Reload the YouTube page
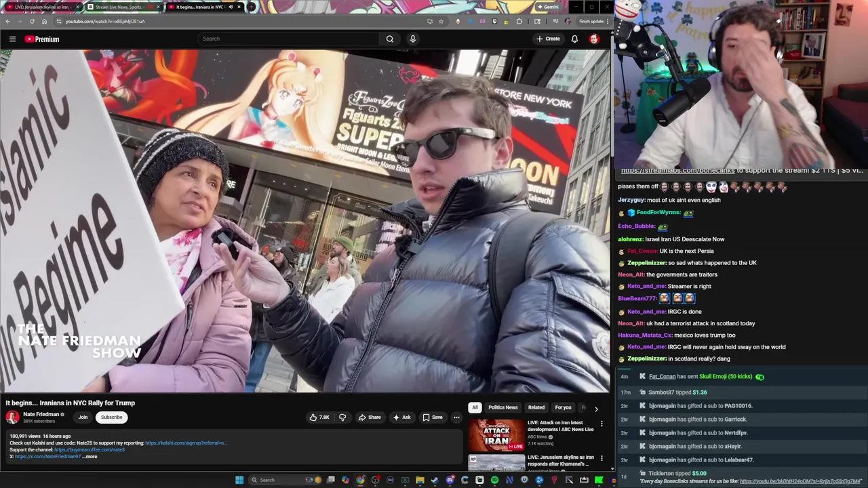 point(32,21)
